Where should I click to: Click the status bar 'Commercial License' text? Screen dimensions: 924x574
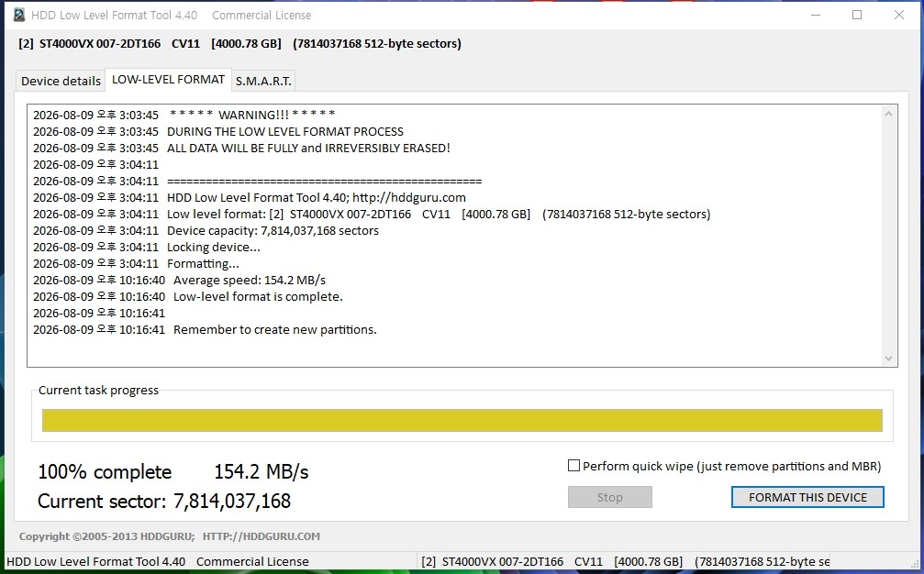[x=252, y=562]
